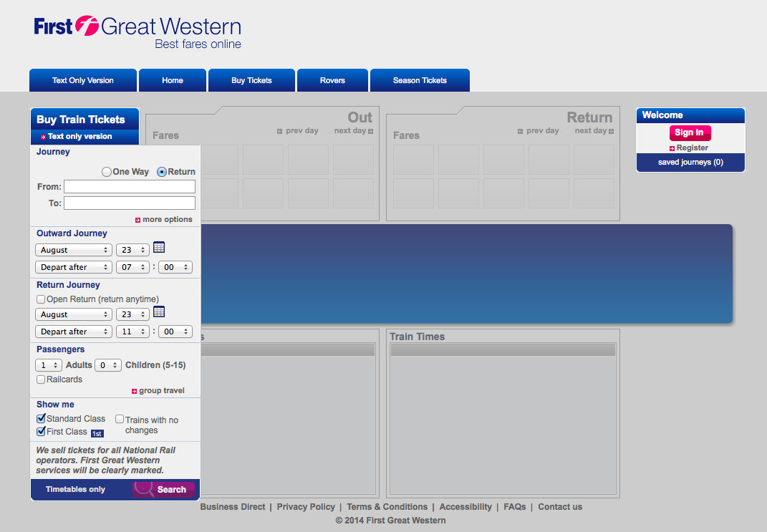Open the Accessibility footer link

[465, 507]
